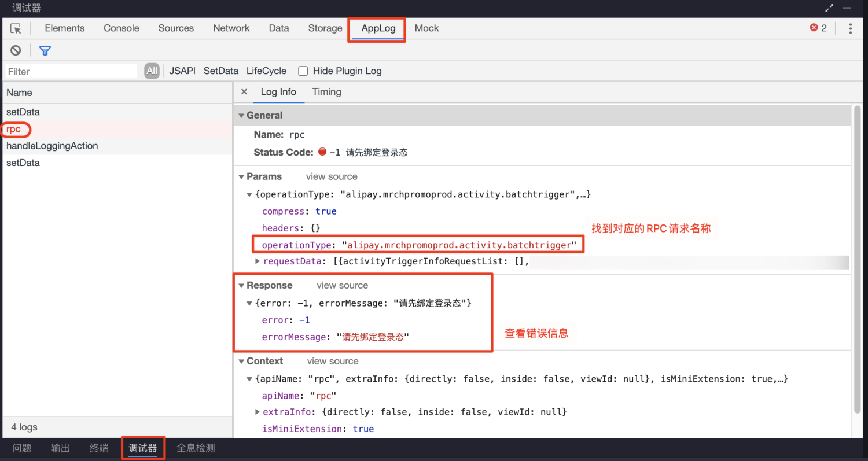Click the Name column header

click(117, 93)
